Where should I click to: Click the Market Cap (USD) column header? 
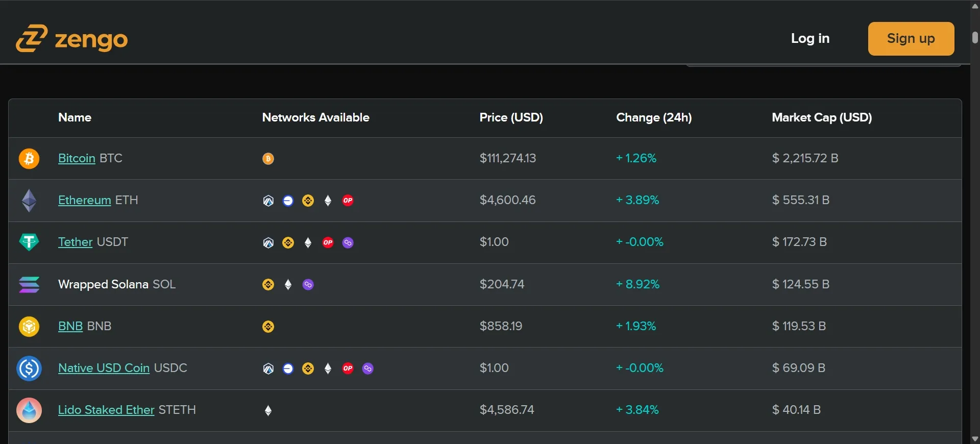coord(822,117)
